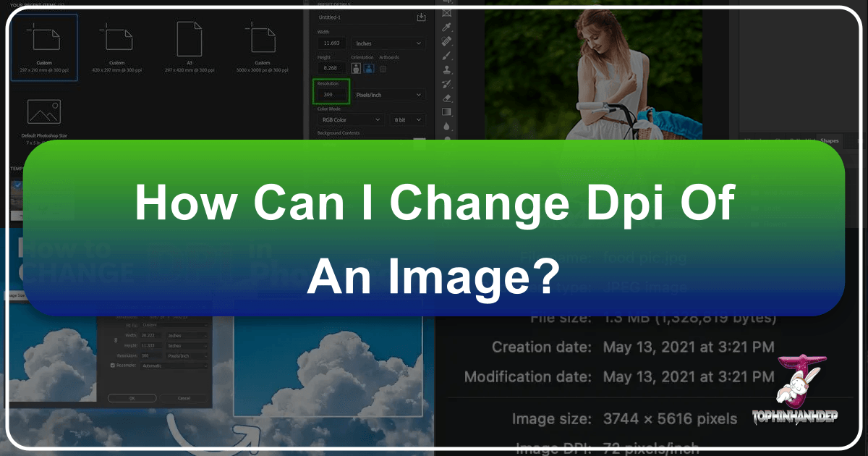The width and height of the screenshot is (868, 456).
Task: Toggle the Artboards checkbox
Action: [x=383, y=69]
